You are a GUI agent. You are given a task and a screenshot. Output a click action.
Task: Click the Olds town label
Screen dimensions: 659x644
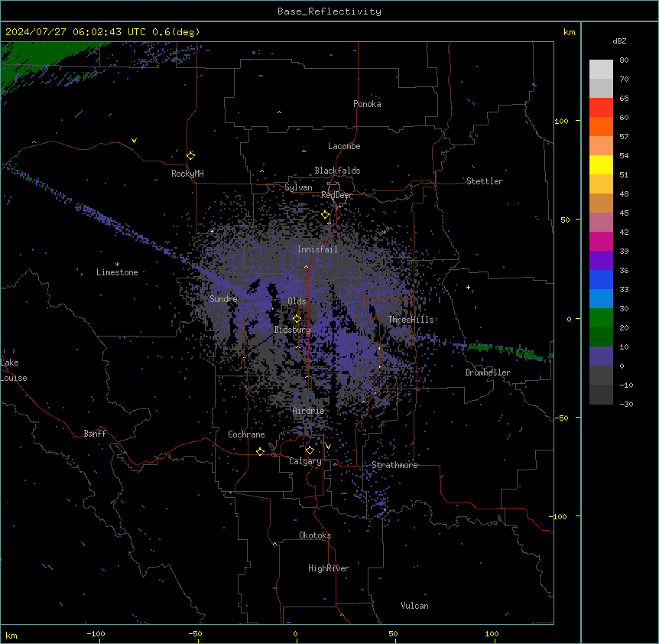(297, 301)
